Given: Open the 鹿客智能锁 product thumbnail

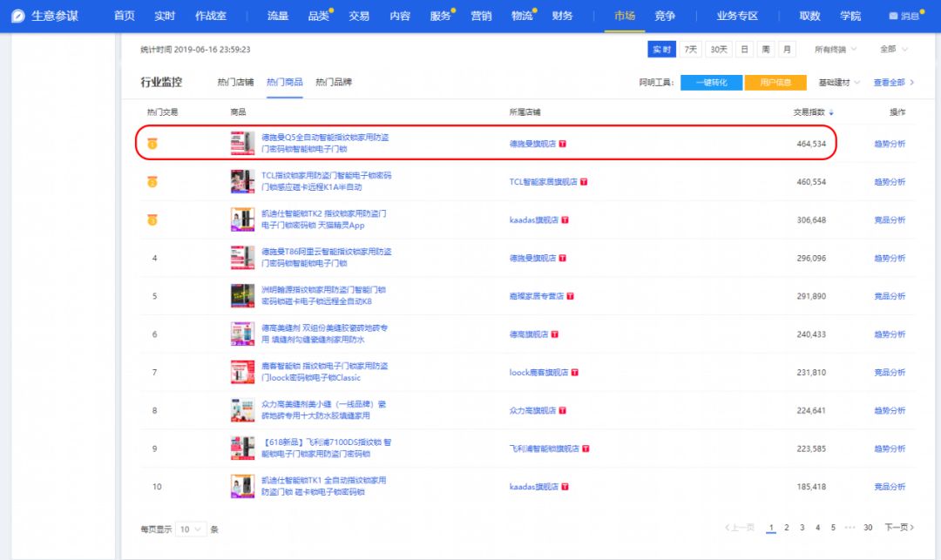Looking at the screenshot, I should pyautogui.click(x=242, y=372).
